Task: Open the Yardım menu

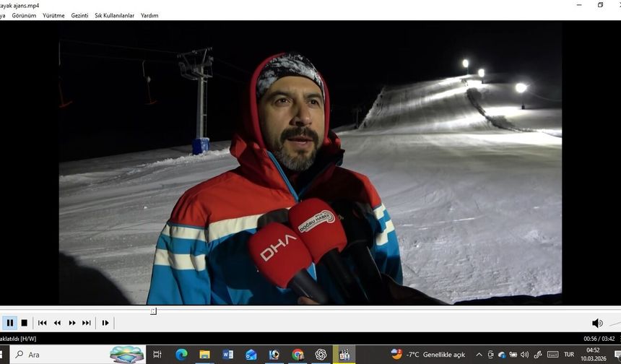Action: point(149,15)
